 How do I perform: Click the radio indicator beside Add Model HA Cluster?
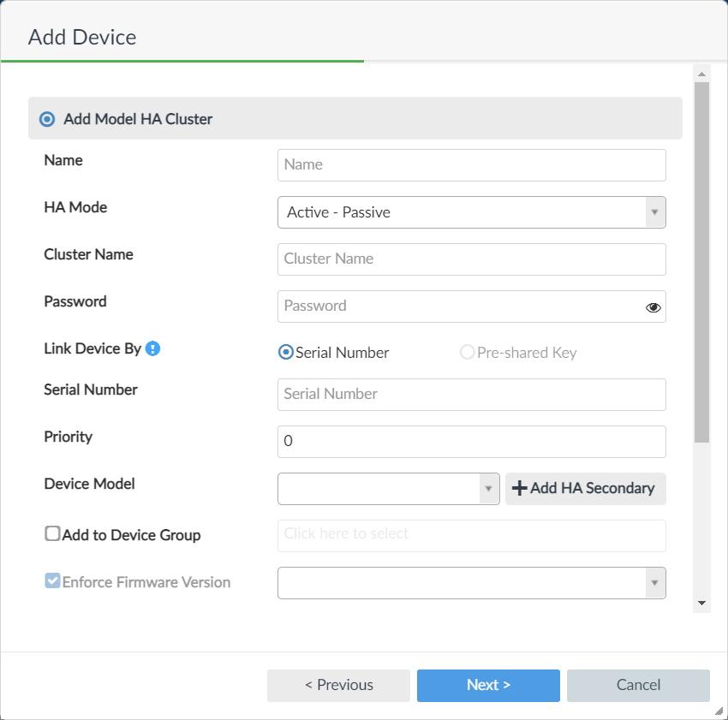pyautogui.click(x=46, y=118)
